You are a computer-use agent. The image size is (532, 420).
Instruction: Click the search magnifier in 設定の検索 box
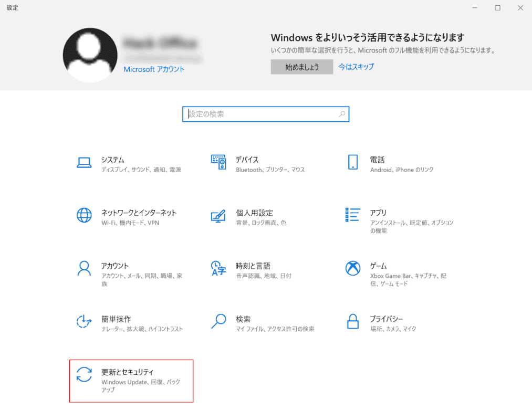click(342, 114)
